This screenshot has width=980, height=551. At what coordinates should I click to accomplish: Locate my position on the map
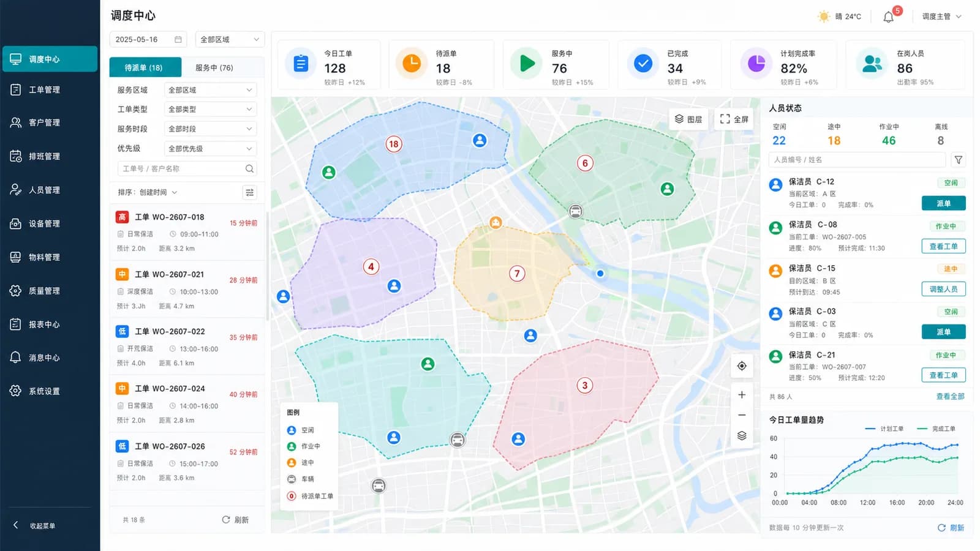pyautogui.click(x=742, y=366)
